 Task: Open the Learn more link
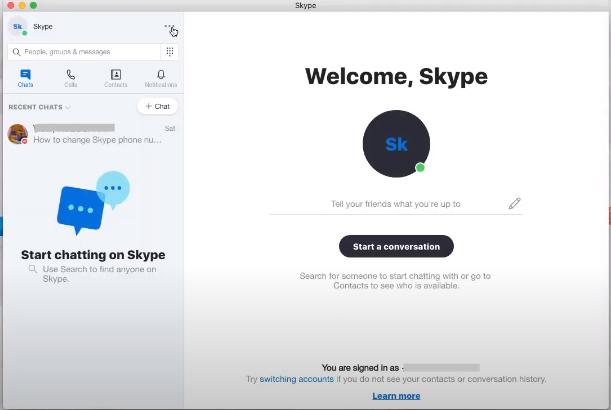[x=396, y=396]
